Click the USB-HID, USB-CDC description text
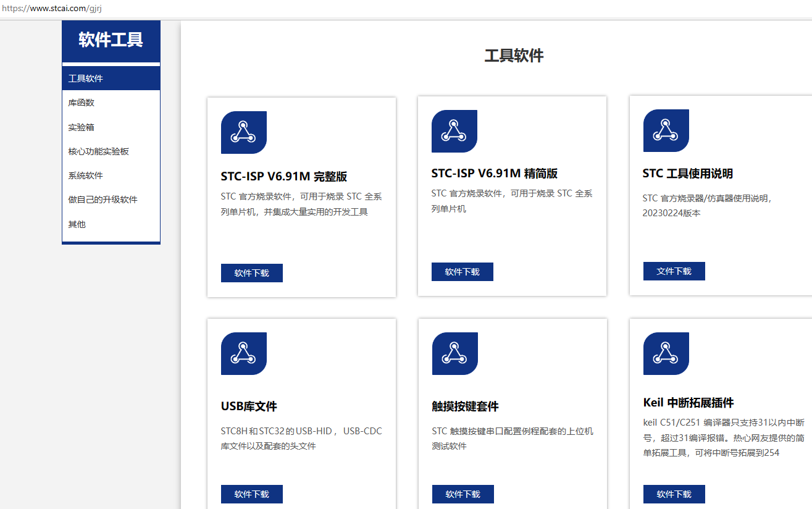Viewport: 812px width, 509px height. click(301, 439)
